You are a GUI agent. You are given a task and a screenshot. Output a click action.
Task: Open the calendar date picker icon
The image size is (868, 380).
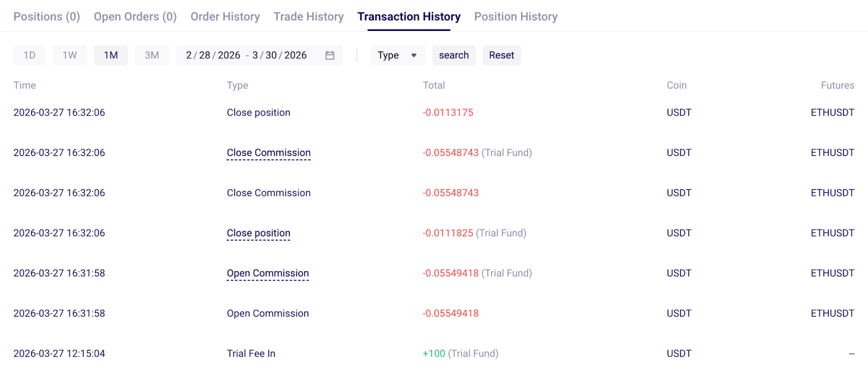pos(330,55)
